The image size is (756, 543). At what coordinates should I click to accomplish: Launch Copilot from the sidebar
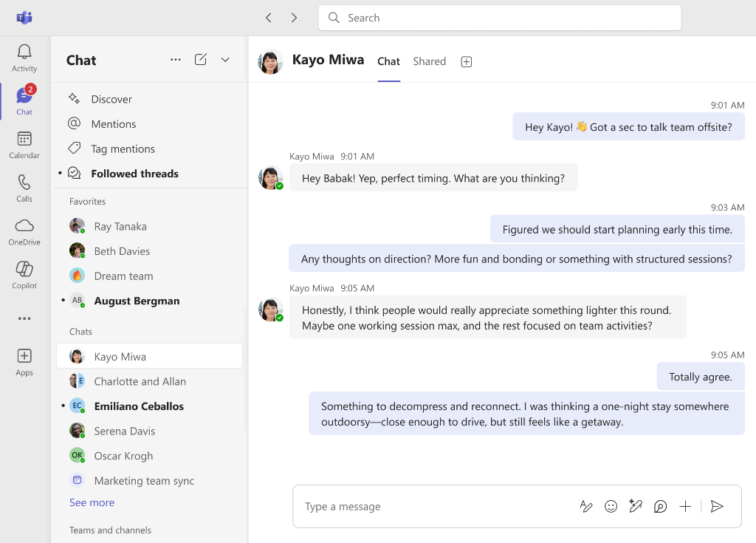point(24,273)
